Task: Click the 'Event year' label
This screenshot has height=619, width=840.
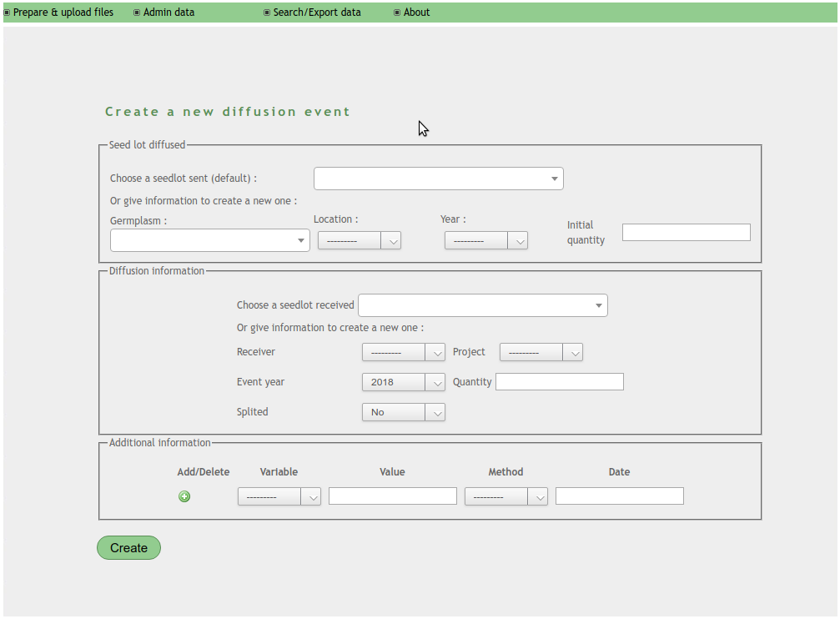Action: 260,382
